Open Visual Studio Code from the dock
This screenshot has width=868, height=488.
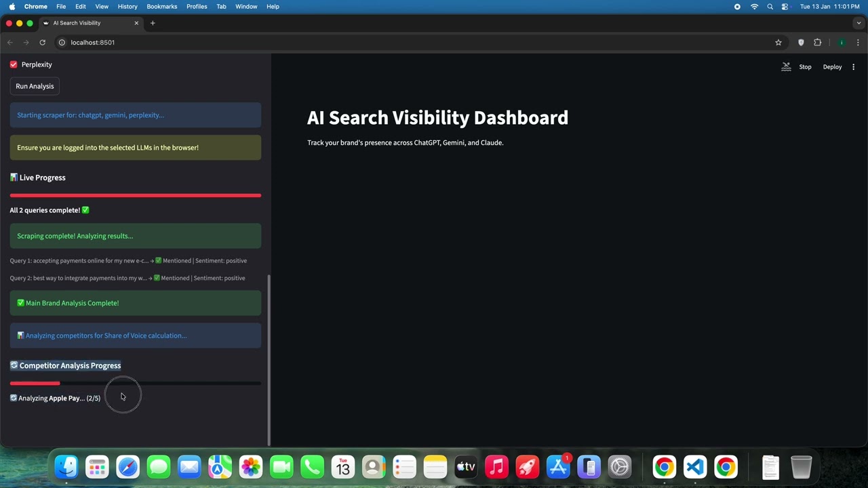click(695, 467)
